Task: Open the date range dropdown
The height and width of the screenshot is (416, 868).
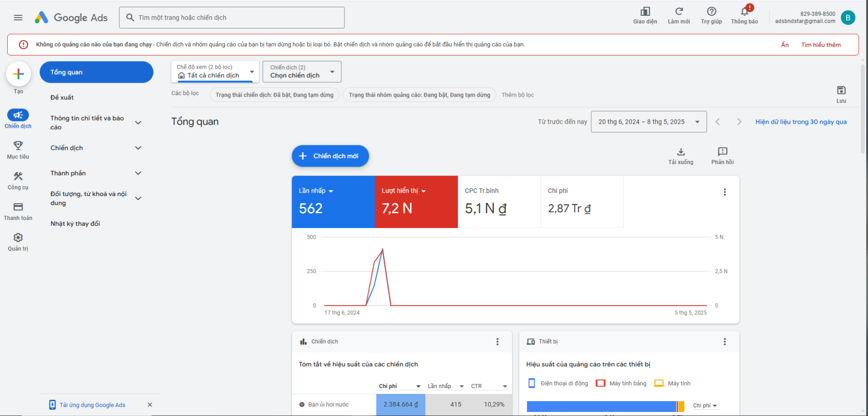Action: point(649,122)
